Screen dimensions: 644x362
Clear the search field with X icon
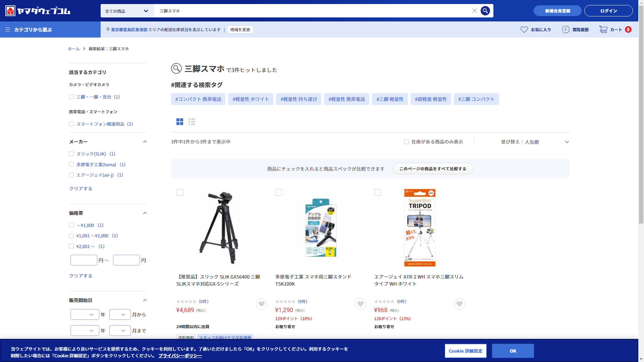click(474, 11)
